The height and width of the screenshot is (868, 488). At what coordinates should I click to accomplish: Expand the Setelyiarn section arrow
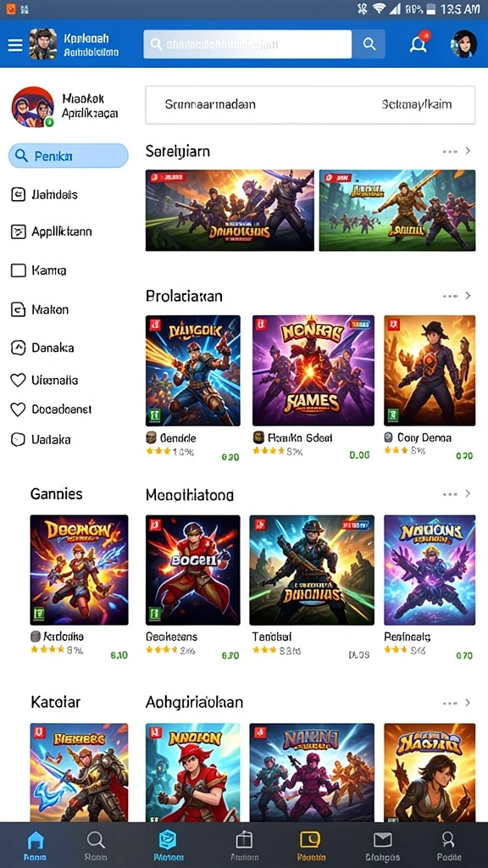468,151
